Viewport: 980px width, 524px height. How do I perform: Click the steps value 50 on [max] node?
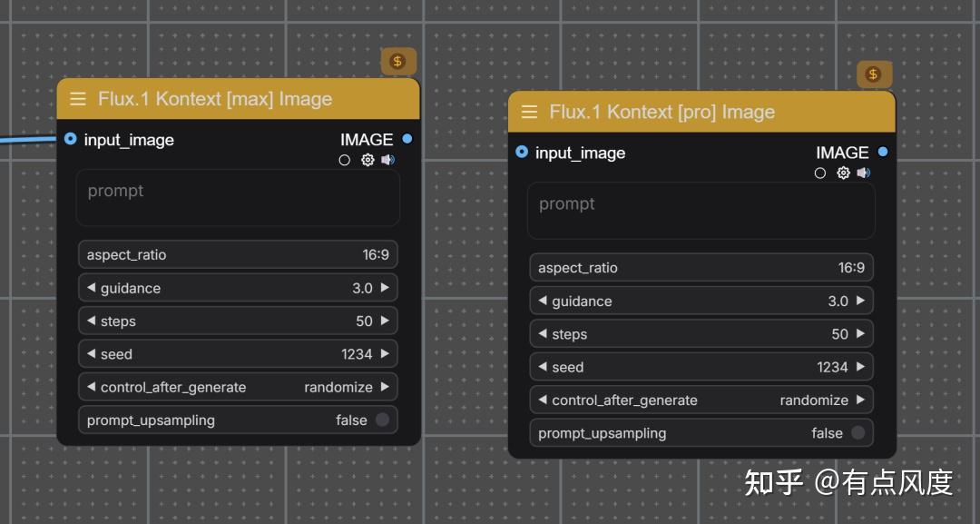pos(365,321)
